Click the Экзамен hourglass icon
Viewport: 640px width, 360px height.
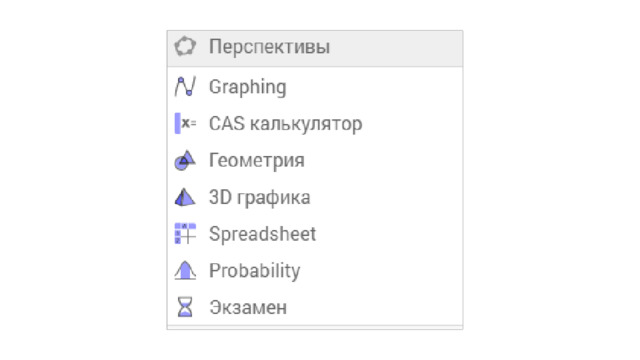[x=185, y=307]
